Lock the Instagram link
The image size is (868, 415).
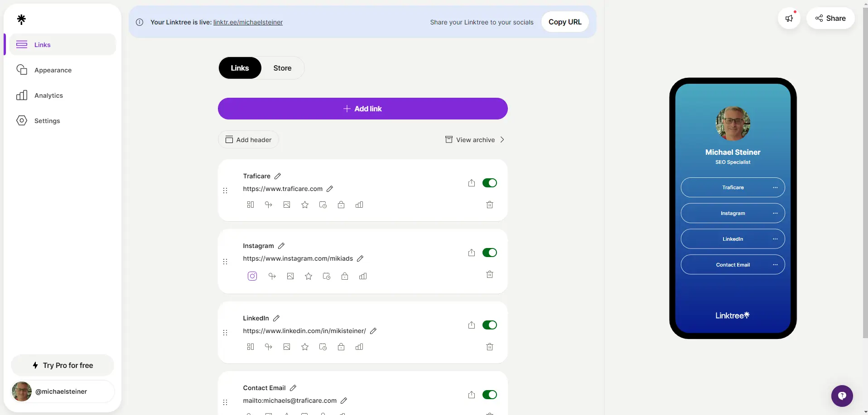(x=345, y=276)
